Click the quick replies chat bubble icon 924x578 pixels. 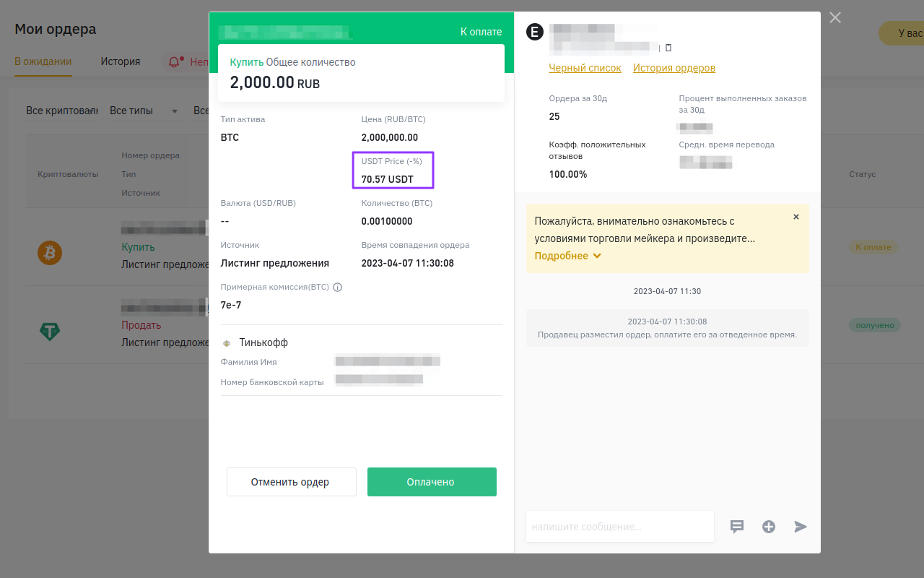pos(737,527)
